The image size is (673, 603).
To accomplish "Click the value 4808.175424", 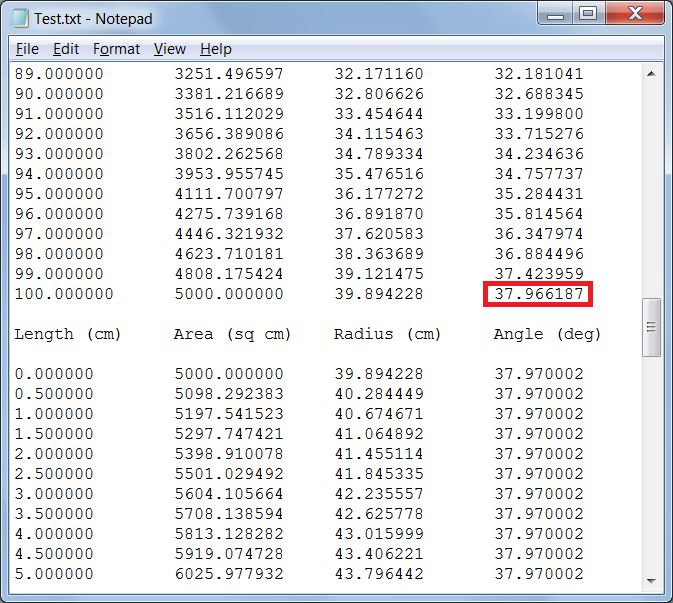I will tap(229, 274).
